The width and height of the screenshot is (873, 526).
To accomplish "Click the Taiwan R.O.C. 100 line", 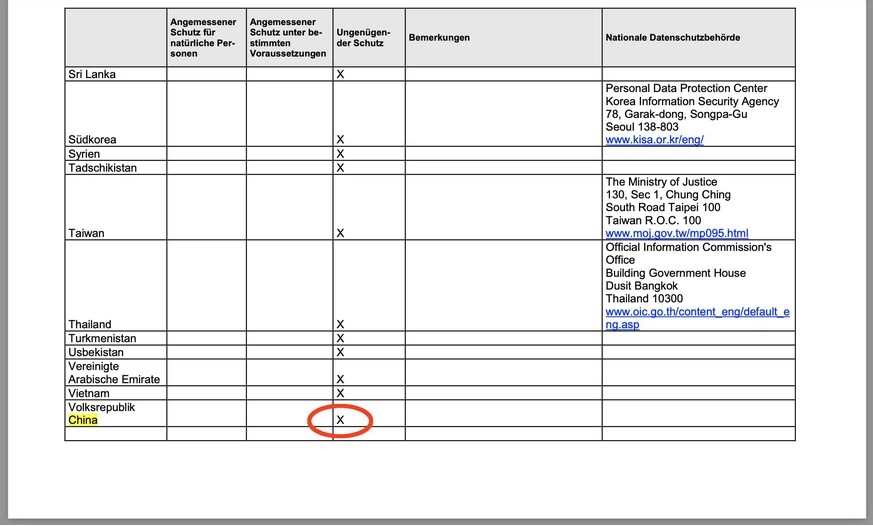I will pyautogui.click(x=653, y=220).
